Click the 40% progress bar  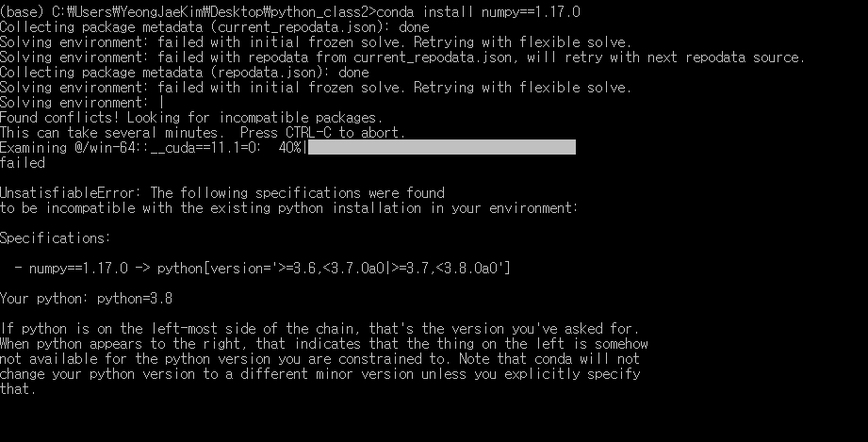(442, 147)
